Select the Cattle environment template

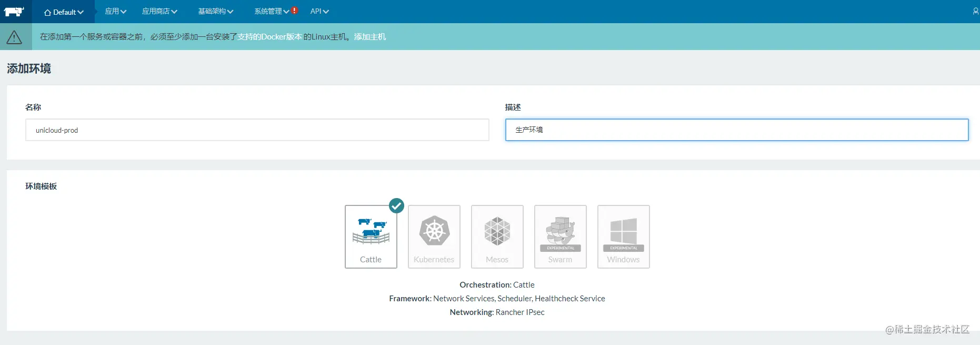coord(371,236)
